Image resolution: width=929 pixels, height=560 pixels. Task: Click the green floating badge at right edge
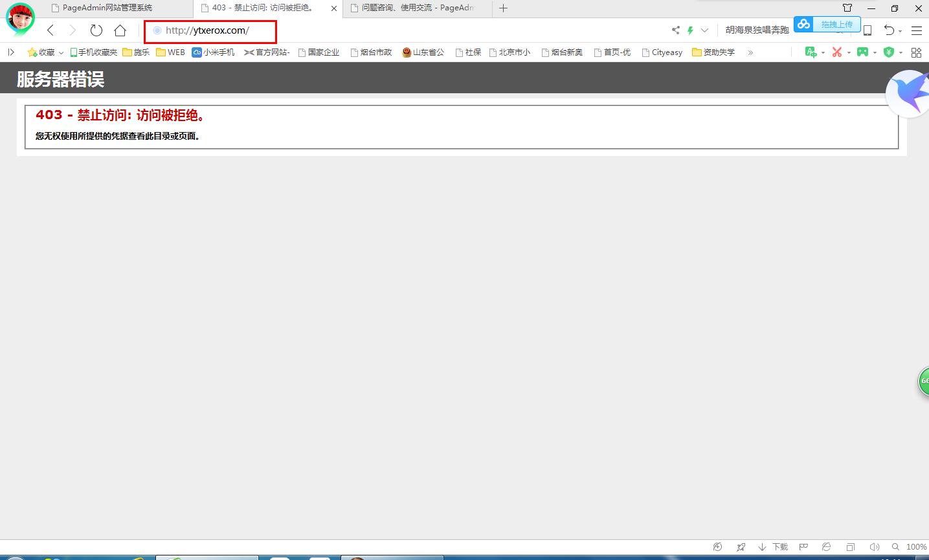point(924,381)
